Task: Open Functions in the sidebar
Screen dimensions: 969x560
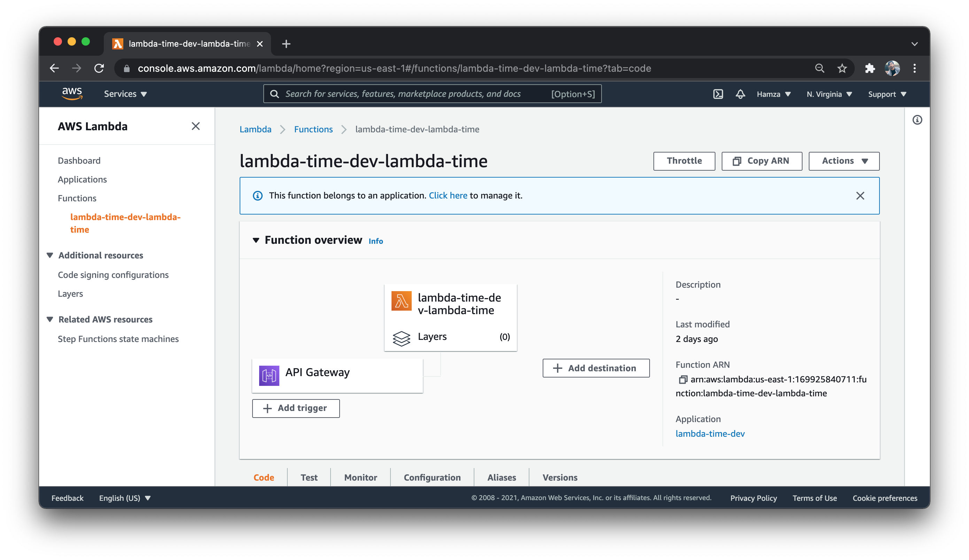Action: pos(77,198)
